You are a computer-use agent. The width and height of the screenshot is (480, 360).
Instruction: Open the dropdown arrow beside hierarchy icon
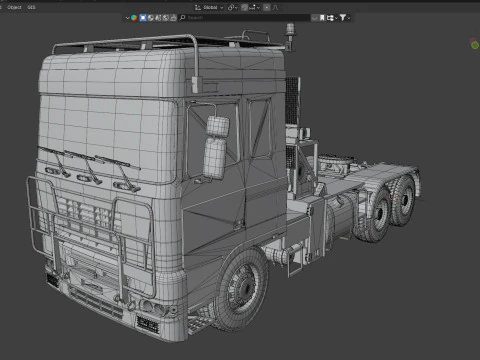click(x=336, y=18)
